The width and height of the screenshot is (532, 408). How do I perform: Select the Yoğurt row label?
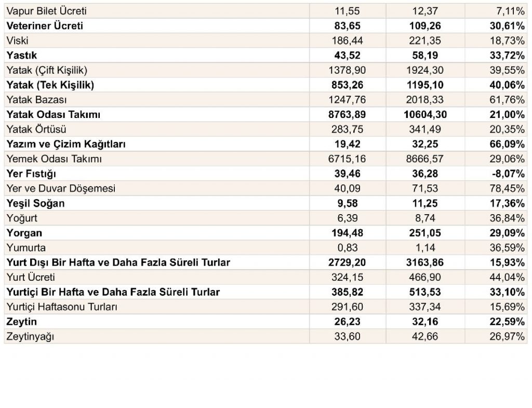click(22, 218)
